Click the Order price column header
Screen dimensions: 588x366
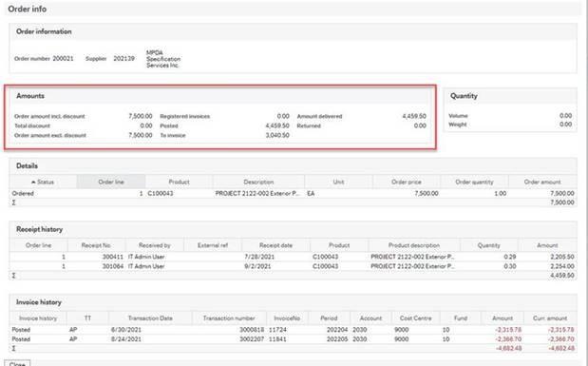point(407,182)
